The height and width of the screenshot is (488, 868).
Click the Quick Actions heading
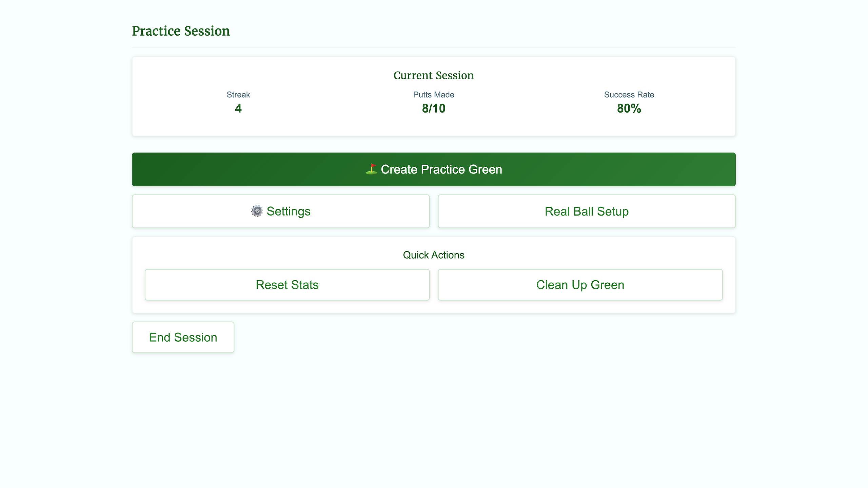pyautogui.click(x=433, y=255)
